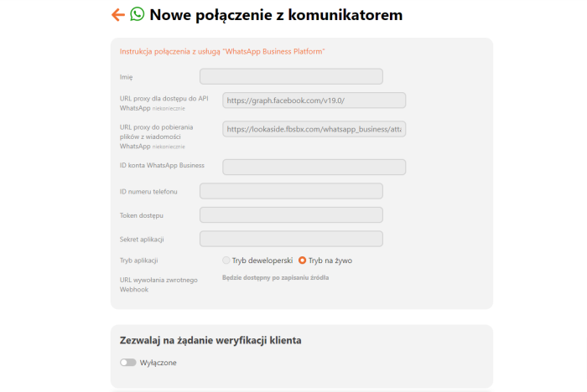587x392 pixels.
Task: Go back using the orange arrow
Action: [x=117, y=14]
